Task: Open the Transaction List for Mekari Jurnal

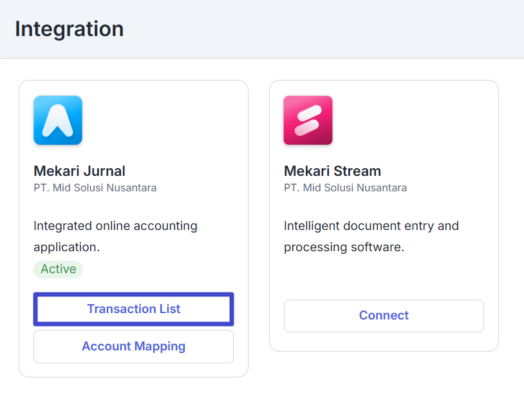Action: click(133, 309)
